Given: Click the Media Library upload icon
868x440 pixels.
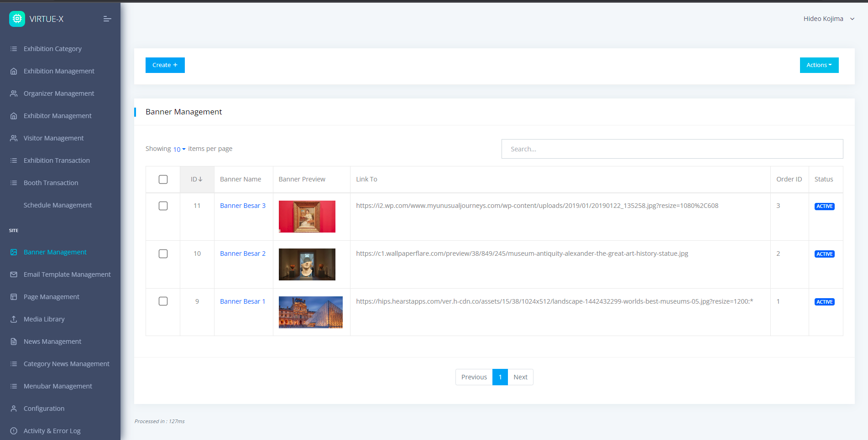Looking at the screenshot, I should pos(14,319).
